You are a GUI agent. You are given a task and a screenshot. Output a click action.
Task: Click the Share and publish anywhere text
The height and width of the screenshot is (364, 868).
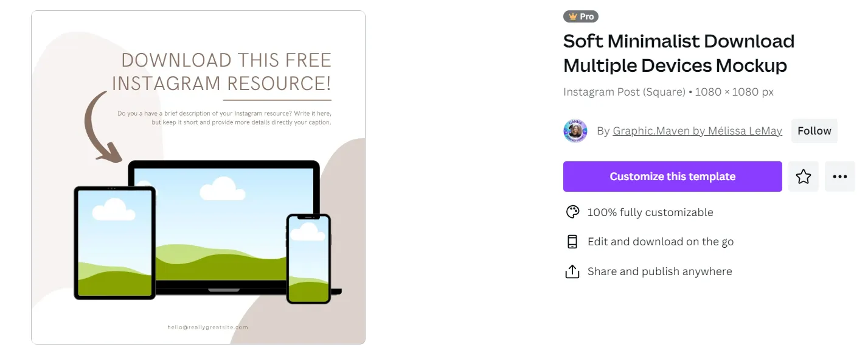659,271
